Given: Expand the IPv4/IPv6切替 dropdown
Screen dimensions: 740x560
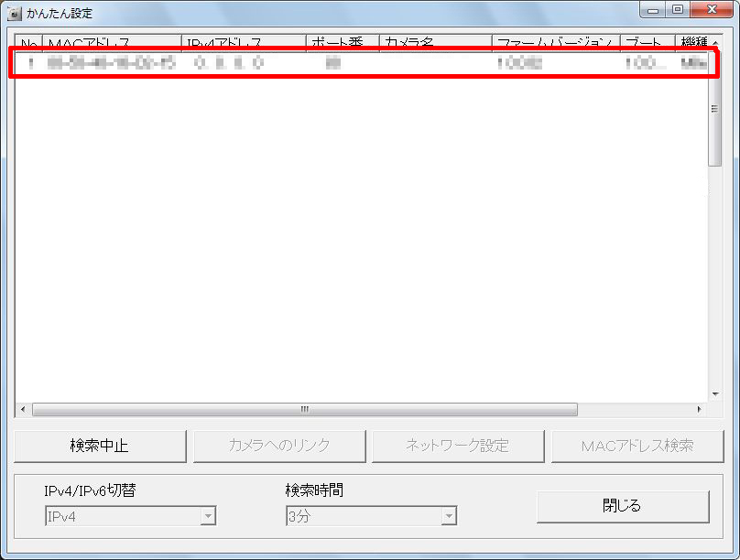Looking at the screenshot, I should point(208,517).
